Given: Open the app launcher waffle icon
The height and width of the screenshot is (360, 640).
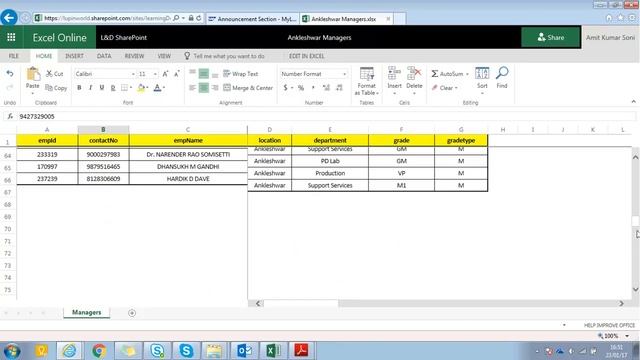Looking at the screenshot, I should pyautogui.click(x=11, y=38).
